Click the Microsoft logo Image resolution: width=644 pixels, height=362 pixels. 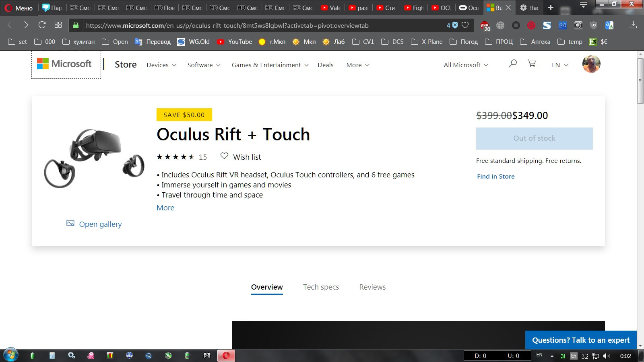tap(65, 64)
